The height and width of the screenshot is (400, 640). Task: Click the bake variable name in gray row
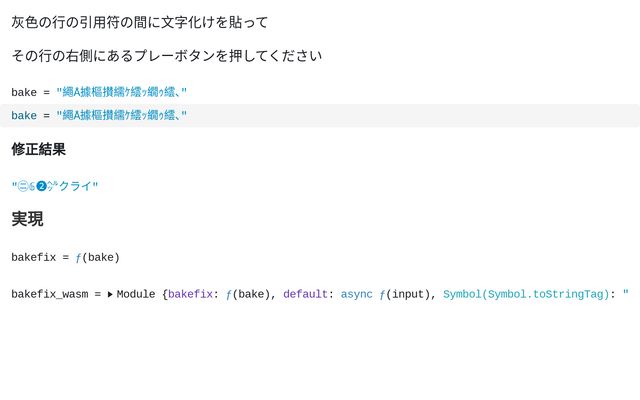(24, 116)
